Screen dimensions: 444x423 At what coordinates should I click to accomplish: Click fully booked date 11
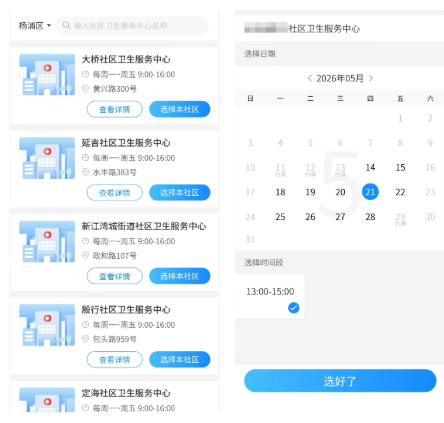pos(280,169)
